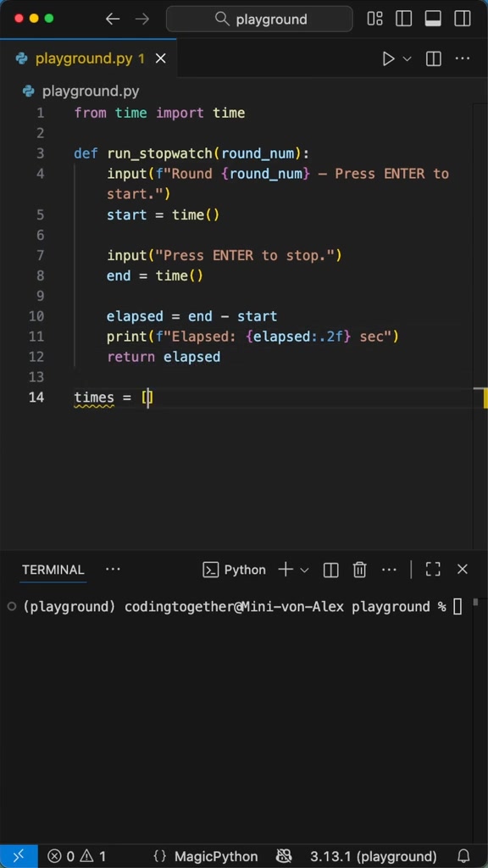Click the 'times' variable on line 14
The image size is (488, 868).
coord(94,398)
